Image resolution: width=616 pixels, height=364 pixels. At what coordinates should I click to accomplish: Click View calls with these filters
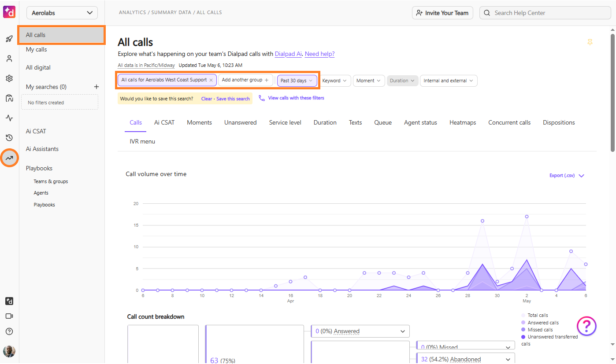point(296,98)
